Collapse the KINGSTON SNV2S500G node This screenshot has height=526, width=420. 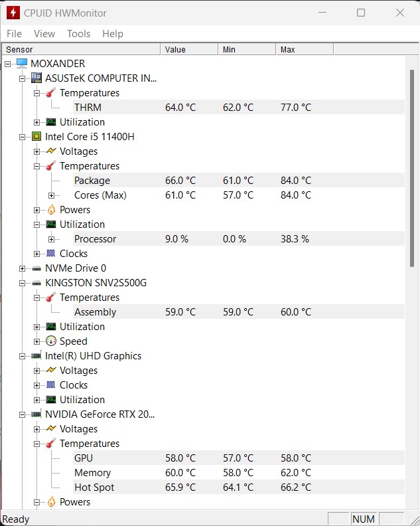coord(22,284)
